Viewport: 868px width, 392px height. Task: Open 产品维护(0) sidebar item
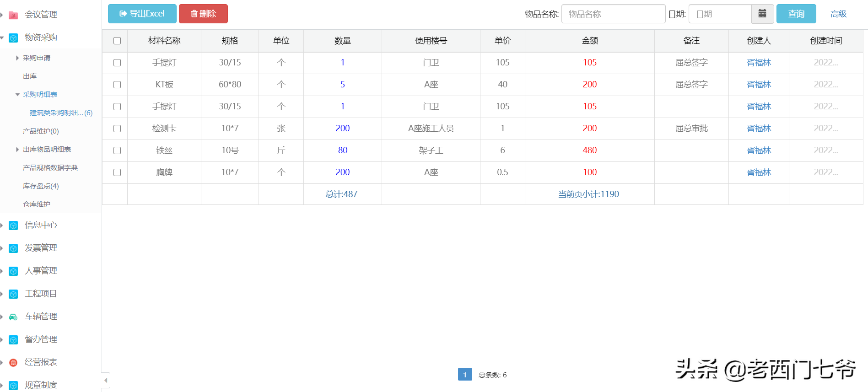click(41, 131)
